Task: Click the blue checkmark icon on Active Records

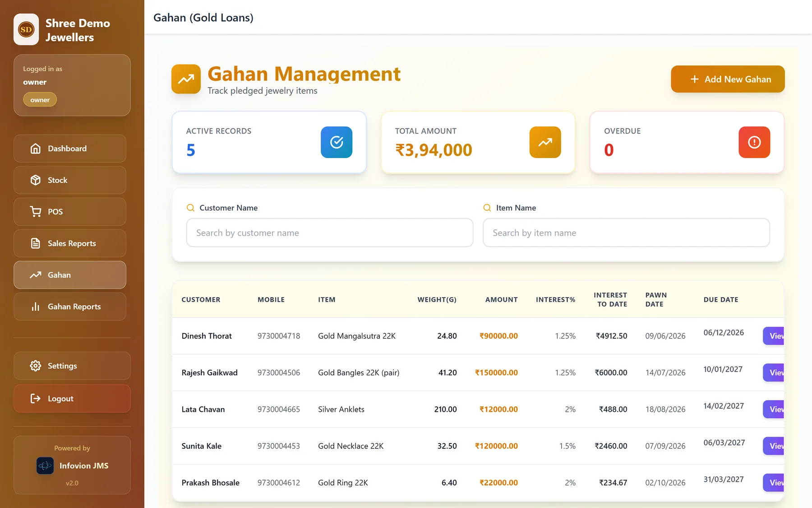Action: (337, 142)
